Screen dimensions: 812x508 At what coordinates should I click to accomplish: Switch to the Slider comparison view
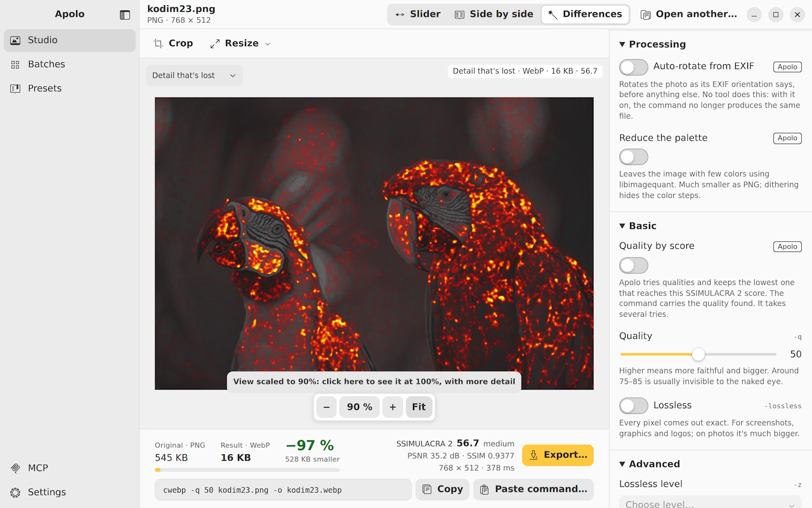(417, 14)
